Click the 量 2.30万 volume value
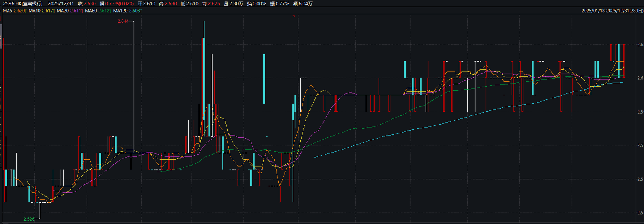This screenshot has width=644, height=224. coord(233,3)
